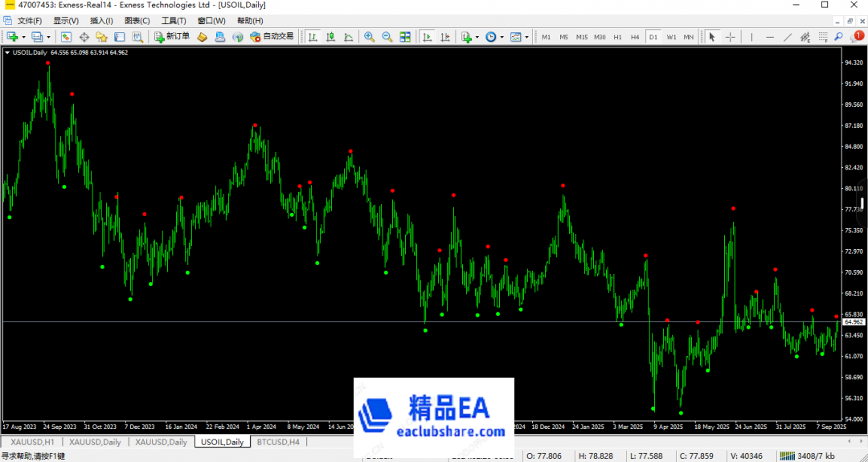The height and width of the screenshot is (462, 868).
Task: Select the USOIL,Daily chart tab
Action: pos(223,442)
